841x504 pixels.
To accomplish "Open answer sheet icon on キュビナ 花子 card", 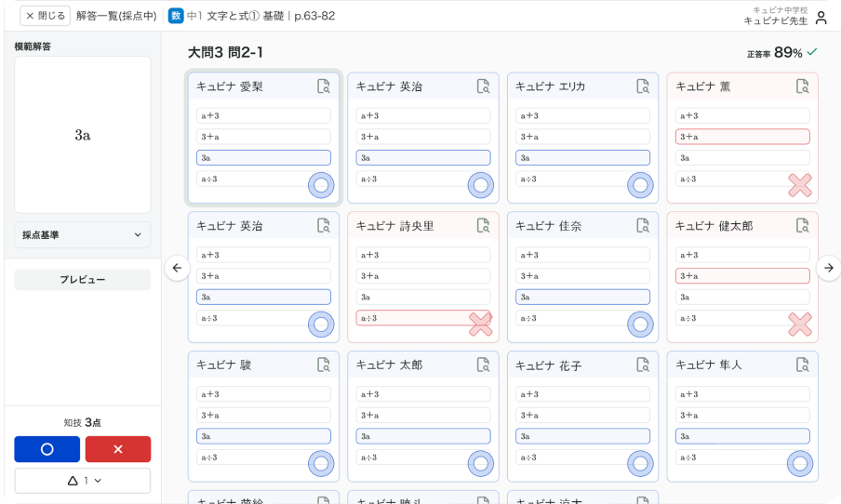I will click(643, 365).
